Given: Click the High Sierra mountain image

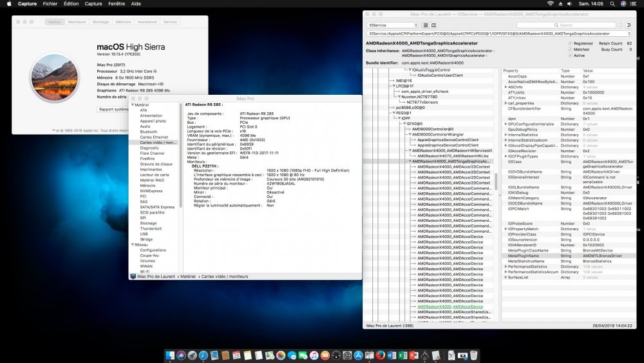Looking at the screenshot, I should pos(55,78).
